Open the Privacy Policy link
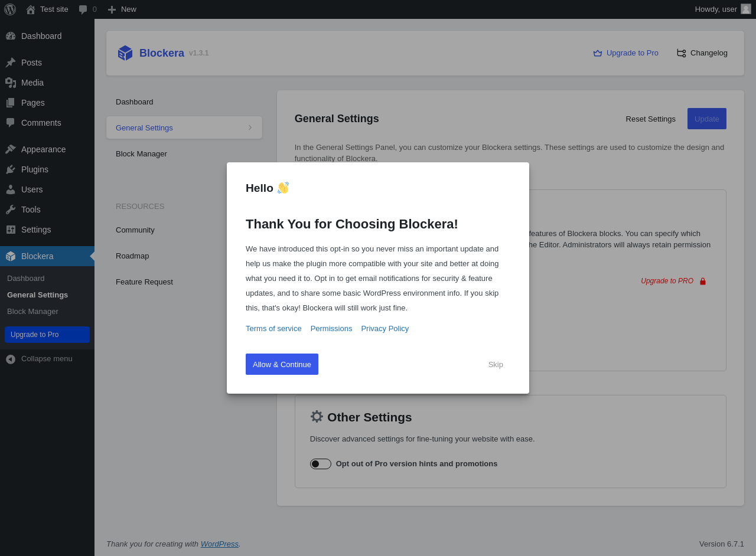Image resolution: width=756 pixels, height=556 pixels. [384, 329]
